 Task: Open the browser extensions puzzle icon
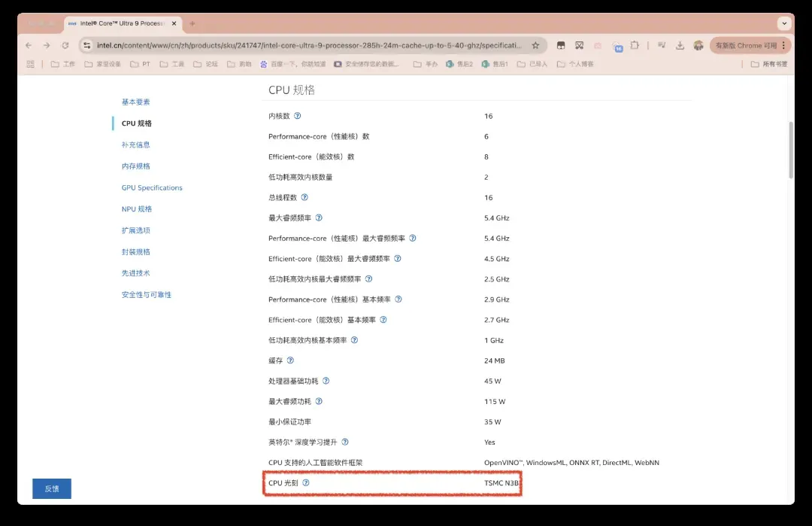tap(636, 45)
